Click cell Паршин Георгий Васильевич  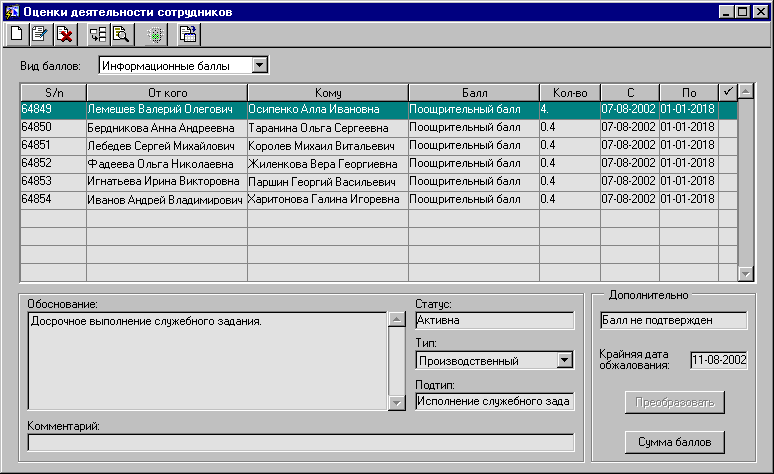tap(328, 182)
